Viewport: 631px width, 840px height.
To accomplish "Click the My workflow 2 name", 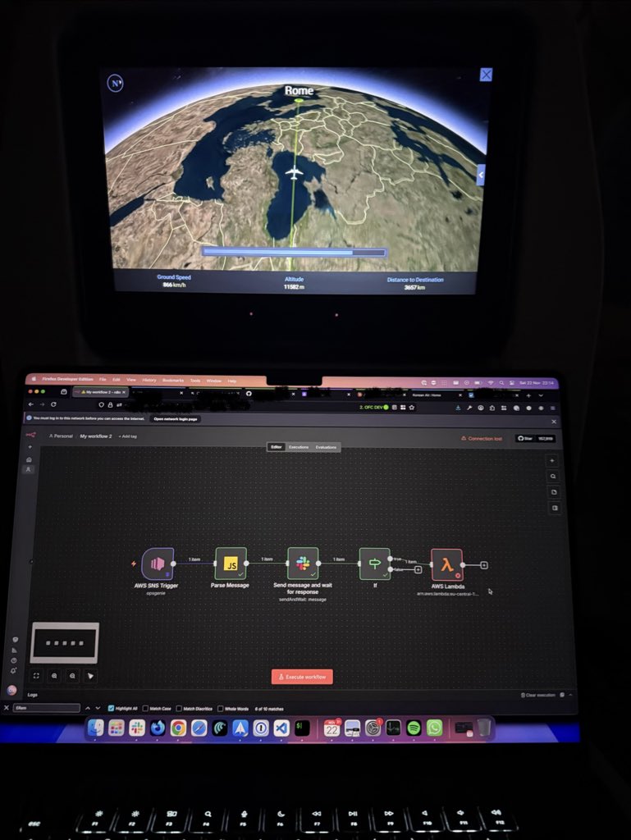I will [96, 436].
